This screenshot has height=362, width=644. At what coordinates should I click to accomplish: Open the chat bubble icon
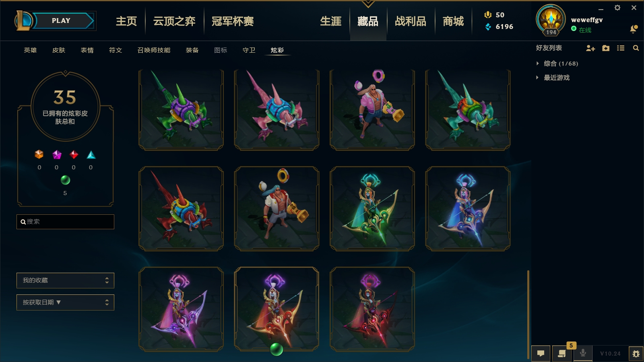point(541,354)
